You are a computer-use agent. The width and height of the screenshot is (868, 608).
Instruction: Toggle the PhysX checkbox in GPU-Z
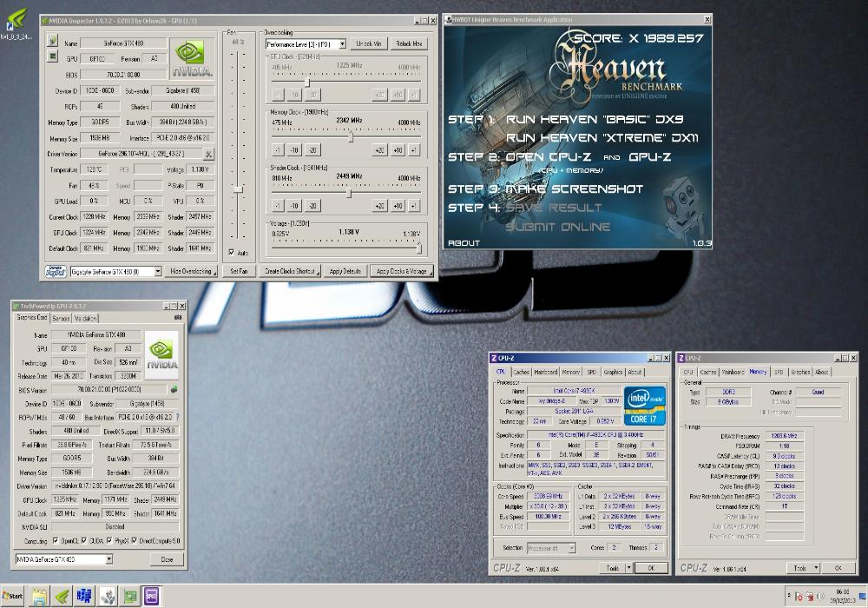coord(109,540)
